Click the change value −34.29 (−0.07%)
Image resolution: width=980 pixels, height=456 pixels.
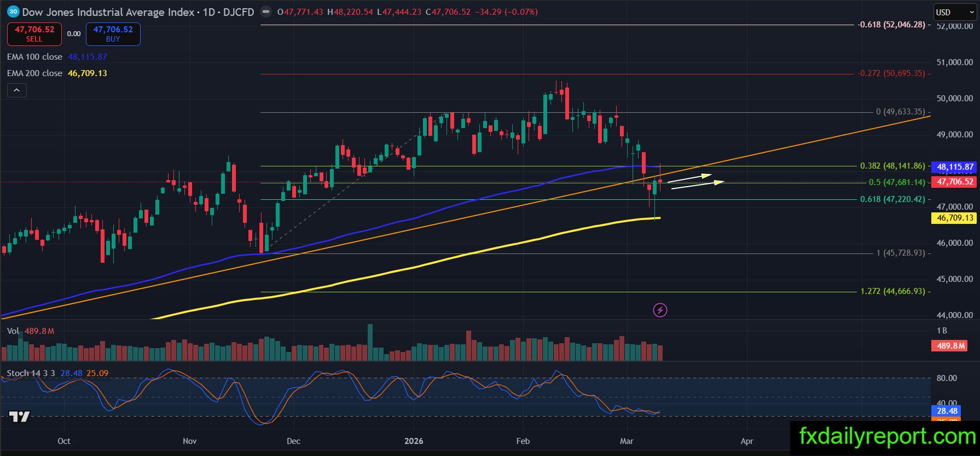tap(506, 11)
